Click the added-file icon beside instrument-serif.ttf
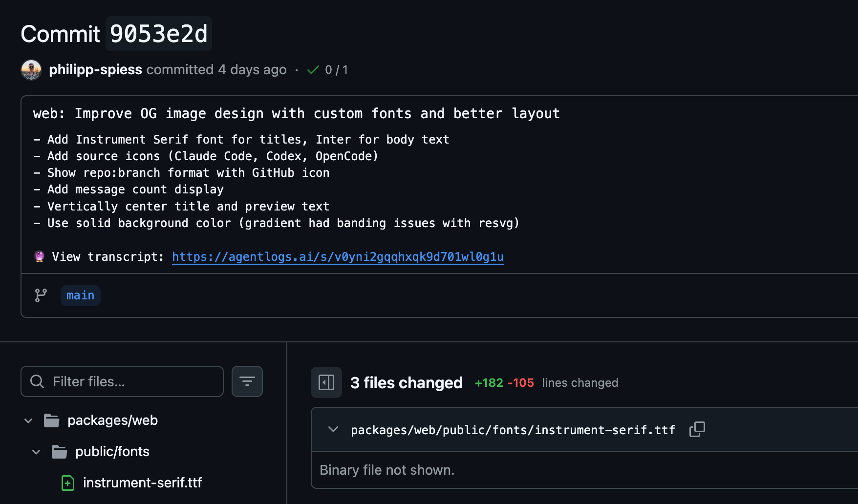Image resolution: width=858 pixels, height=504 pixels. point(67,483)
